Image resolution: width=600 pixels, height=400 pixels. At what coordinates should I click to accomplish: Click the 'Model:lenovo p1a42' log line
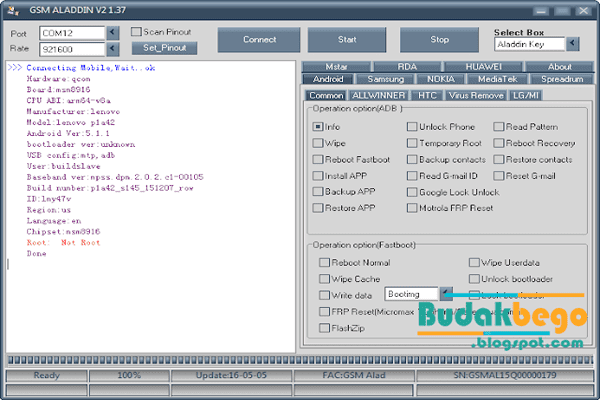(70, 122)
